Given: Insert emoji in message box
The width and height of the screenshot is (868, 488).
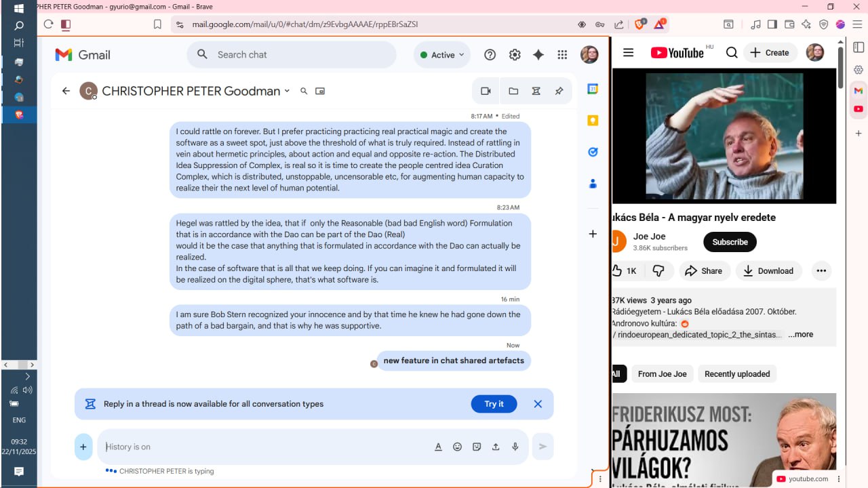Looking at the screenshot, I should tap(457, 447).
